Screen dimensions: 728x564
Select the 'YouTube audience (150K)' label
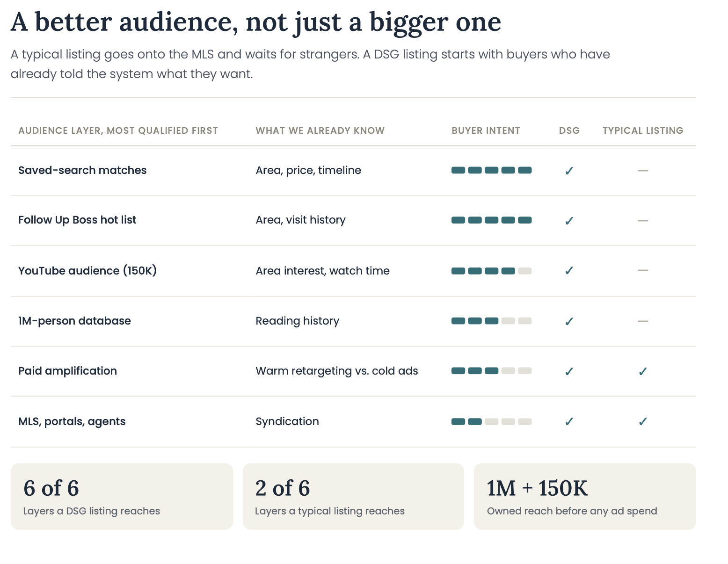tap(87, 271)
